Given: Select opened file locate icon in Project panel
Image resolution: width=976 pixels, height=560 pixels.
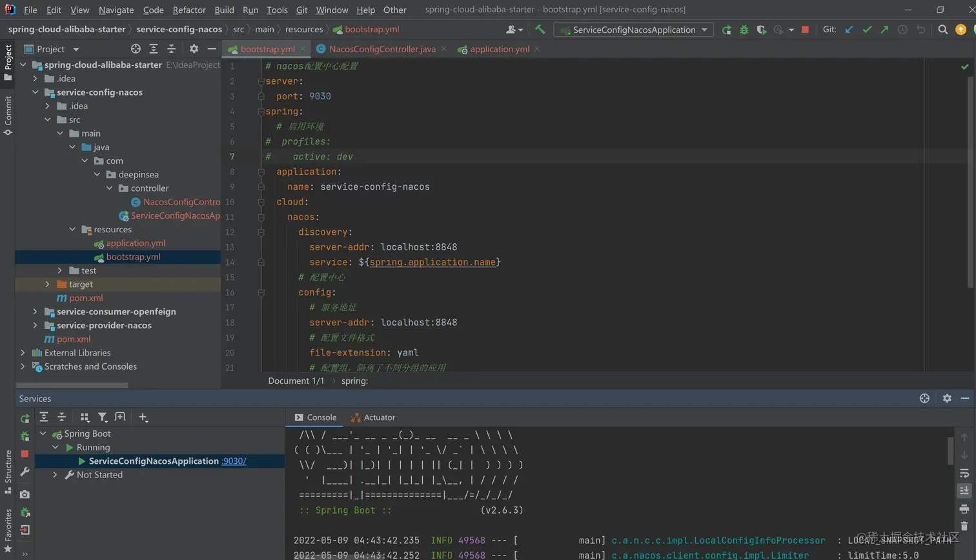Looking at the screenshot, I should [x=136, y=49].
